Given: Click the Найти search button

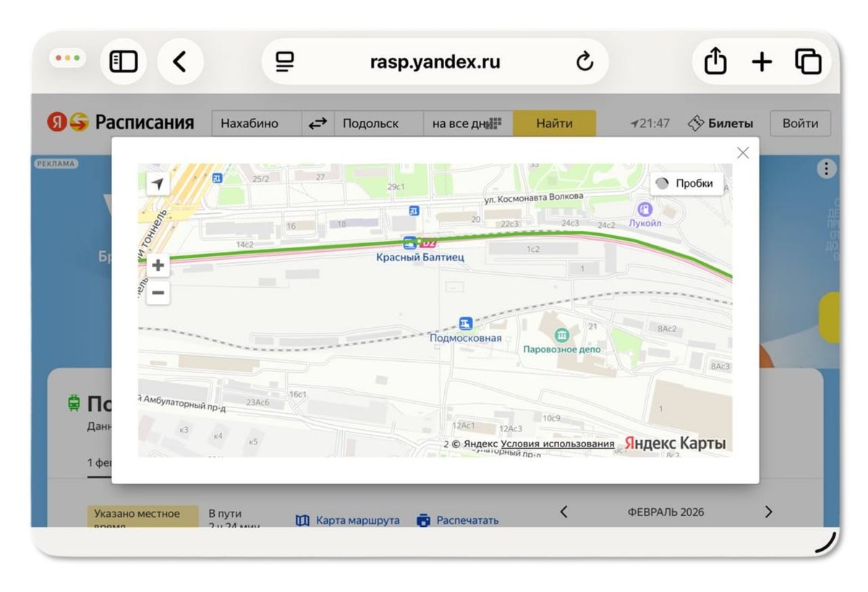Looking at the screenshot, I should 554,124.
